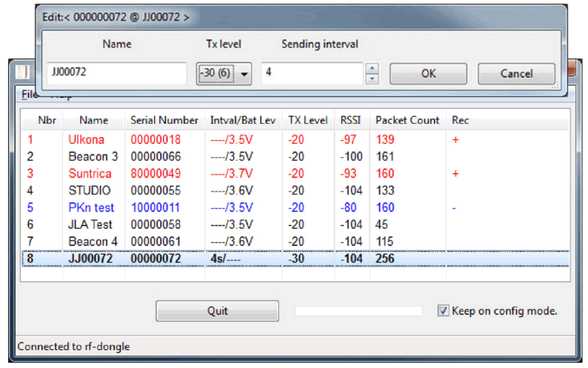Click Intval/Bat Lev column header
This screenshot has width=588, height=368.
click(243, 120)
